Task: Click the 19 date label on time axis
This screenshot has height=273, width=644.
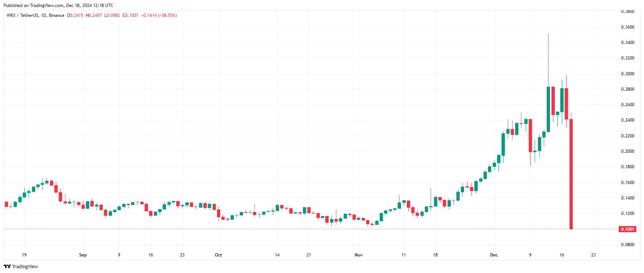Action: pos(24,255)
